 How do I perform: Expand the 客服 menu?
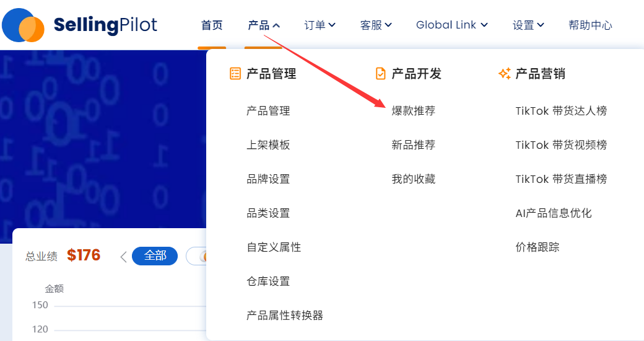tap(376, 25)
